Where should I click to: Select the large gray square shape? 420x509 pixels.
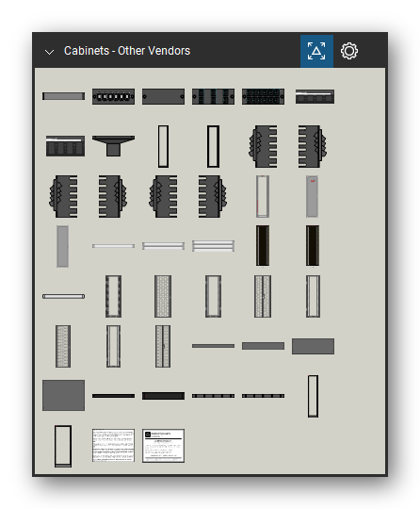click(x=64, y=395)
